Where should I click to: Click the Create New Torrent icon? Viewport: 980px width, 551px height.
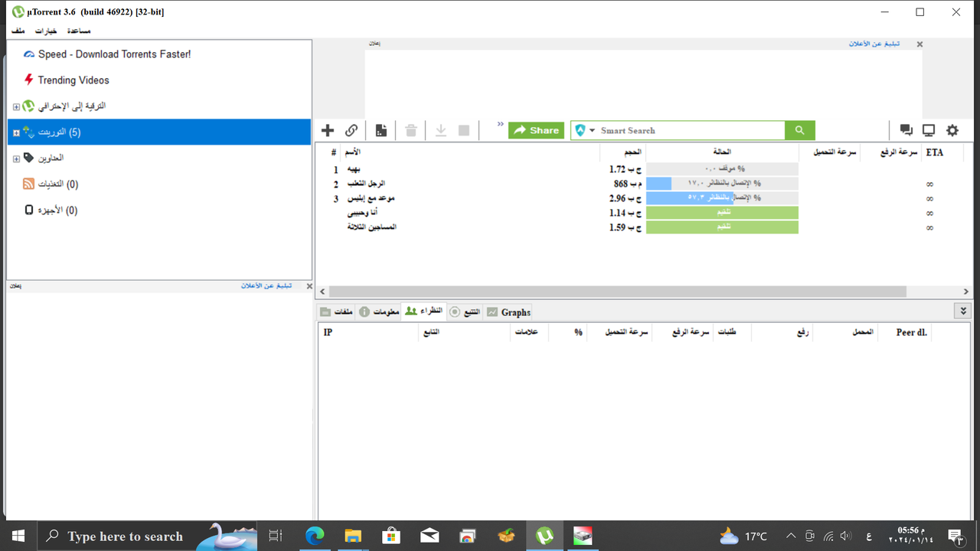pos(381,130)
